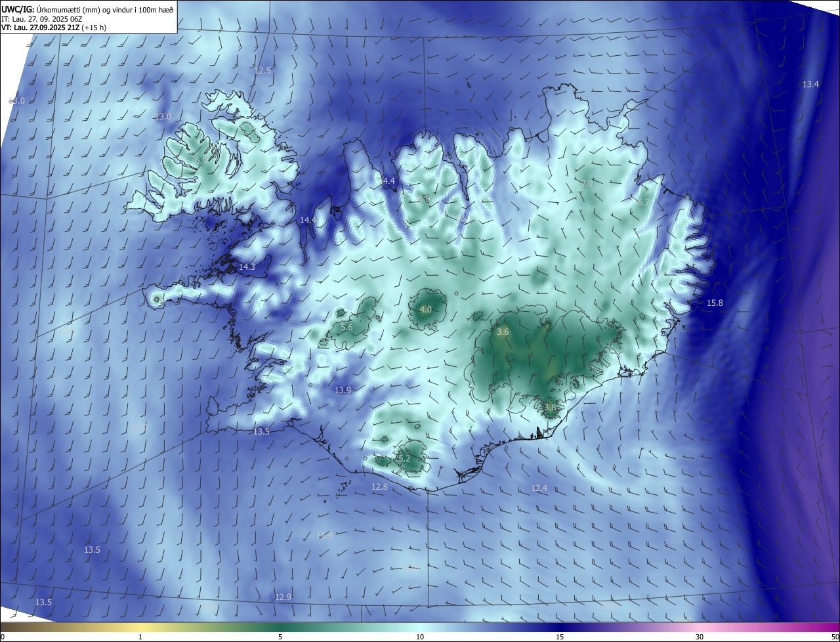
Task: Click the 6.7 value label
Action: tap(643, 203)
